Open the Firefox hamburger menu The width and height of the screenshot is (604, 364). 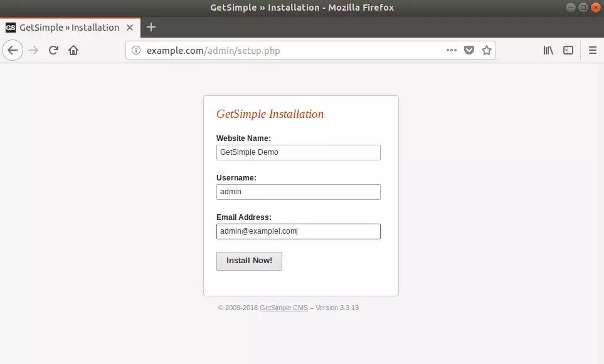coord(593,50)
